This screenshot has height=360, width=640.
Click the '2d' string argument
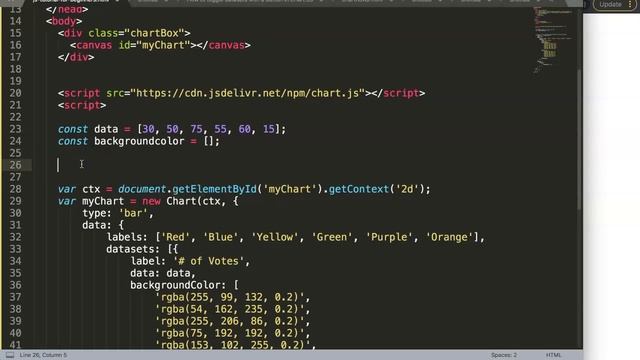407,189
